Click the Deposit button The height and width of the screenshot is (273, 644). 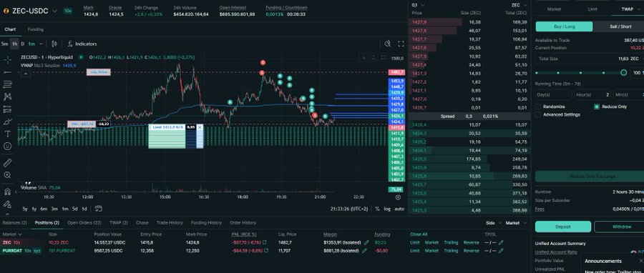pos(563,227)
